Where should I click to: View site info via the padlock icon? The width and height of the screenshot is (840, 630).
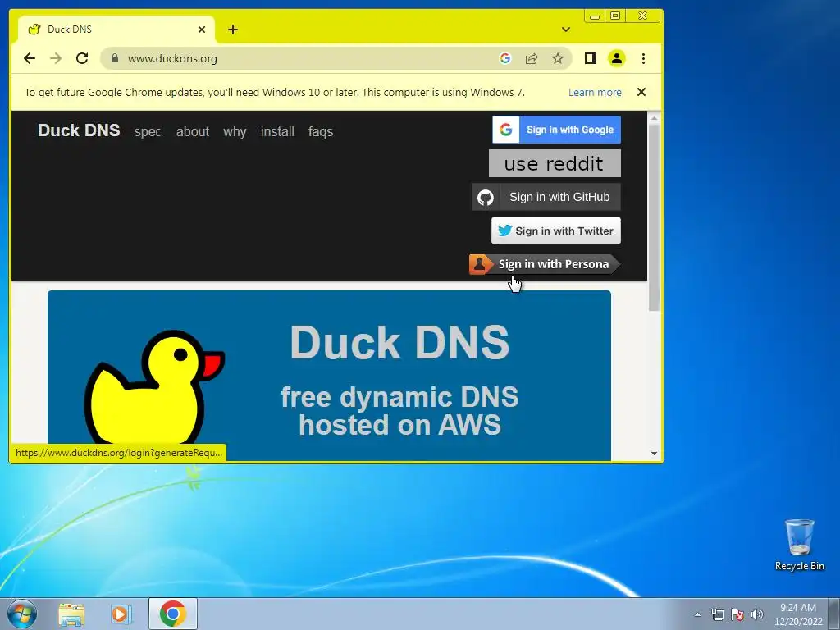(x=114, y=58)
